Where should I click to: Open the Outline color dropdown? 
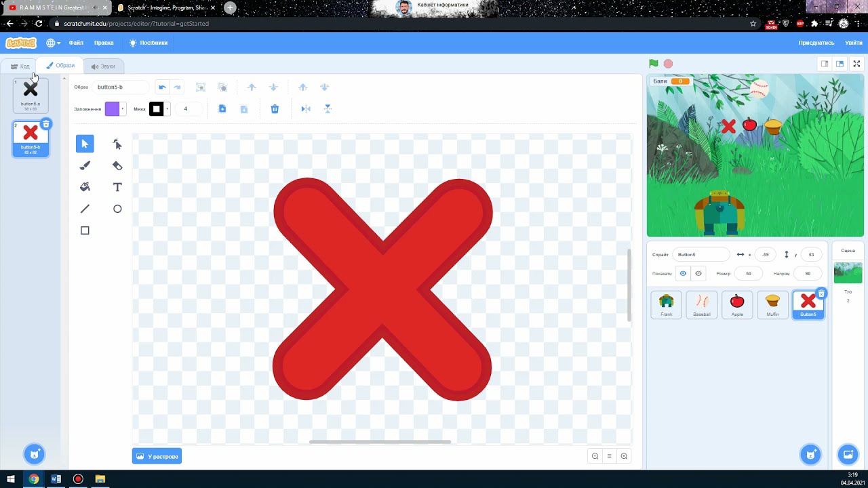[x=167, y=109]
